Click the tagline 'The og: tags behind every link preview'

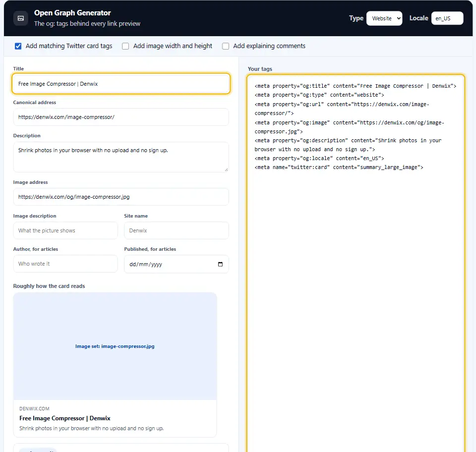(x=87, y=24)
